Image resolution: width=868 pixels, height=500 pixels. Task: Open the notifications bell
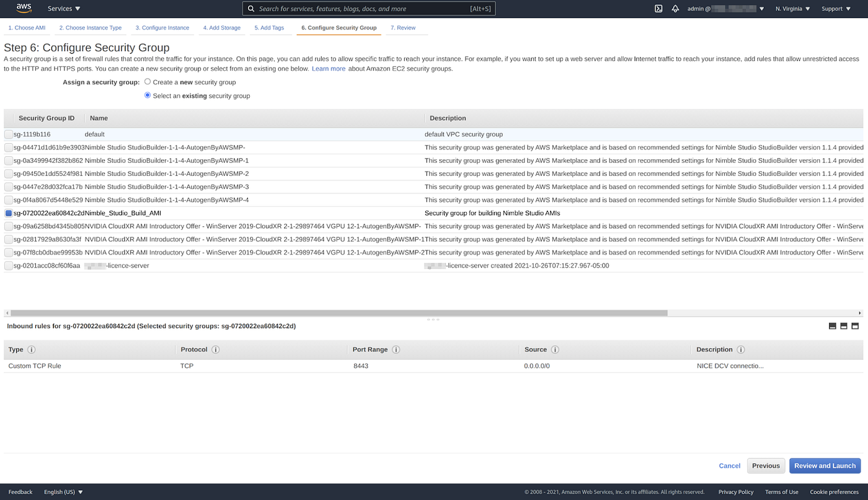pyautogui.click(x=675, y=9)
